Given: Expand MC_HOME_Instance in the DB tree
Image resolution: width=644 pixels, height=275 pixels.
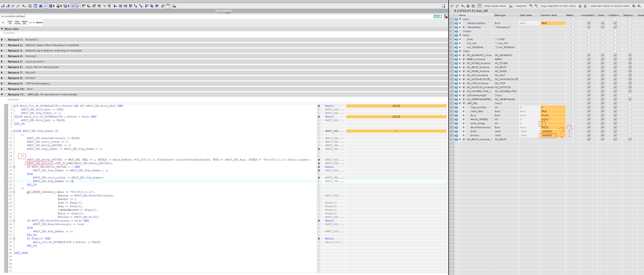Looking at the screenshot, I should (464, 71).
